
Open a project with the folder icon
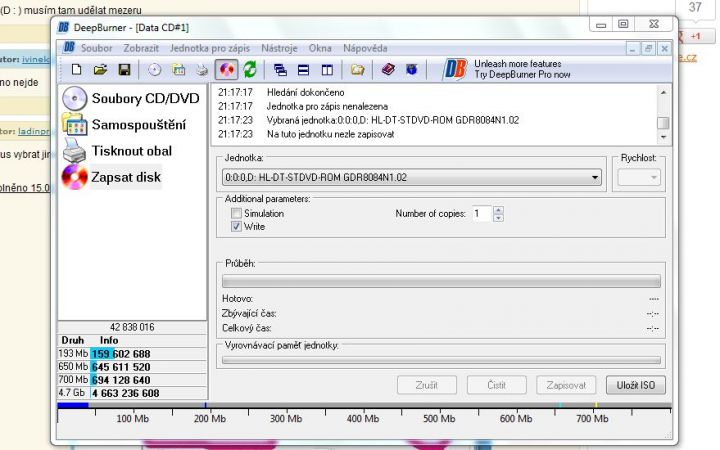tap(100, 70)
